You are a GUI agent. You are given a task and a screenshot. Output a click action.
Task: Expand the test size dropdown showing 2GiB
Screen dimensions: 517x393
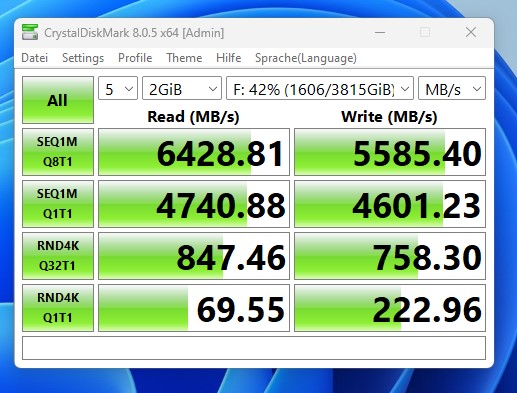pos(182,88)
